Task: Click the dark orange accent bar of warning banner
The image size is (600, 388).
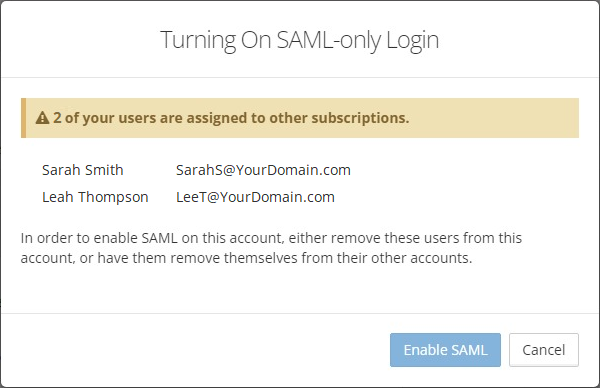Action: [x=23, y=118]
